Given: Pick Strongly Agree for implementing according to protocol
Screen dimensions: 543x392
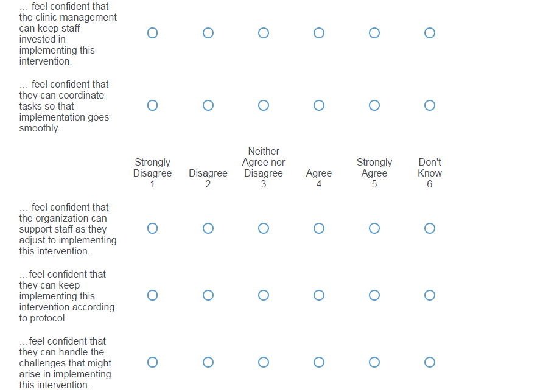Looking at the screenshot, I should (374, 295).
